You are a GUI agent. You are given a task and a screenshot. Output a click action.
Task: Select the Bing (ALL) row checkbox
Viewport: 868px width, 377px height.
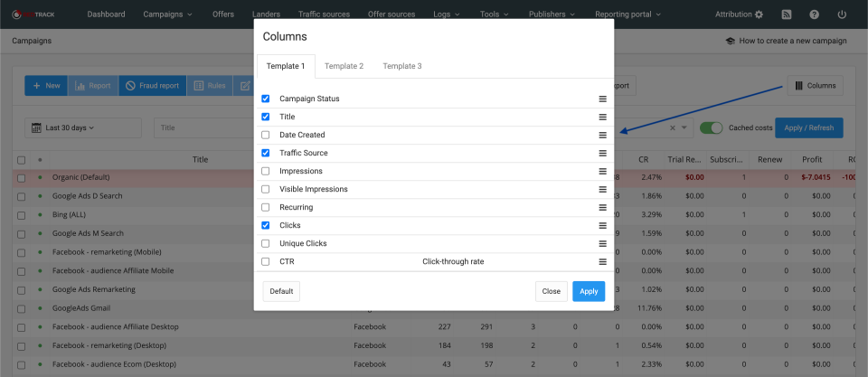tap(21, 215)
